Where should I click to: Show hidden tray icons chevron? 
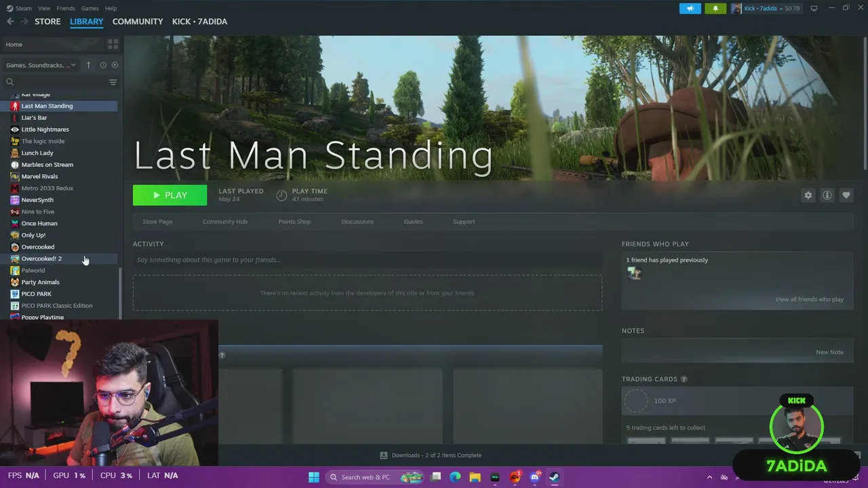(x=710, y=477)
